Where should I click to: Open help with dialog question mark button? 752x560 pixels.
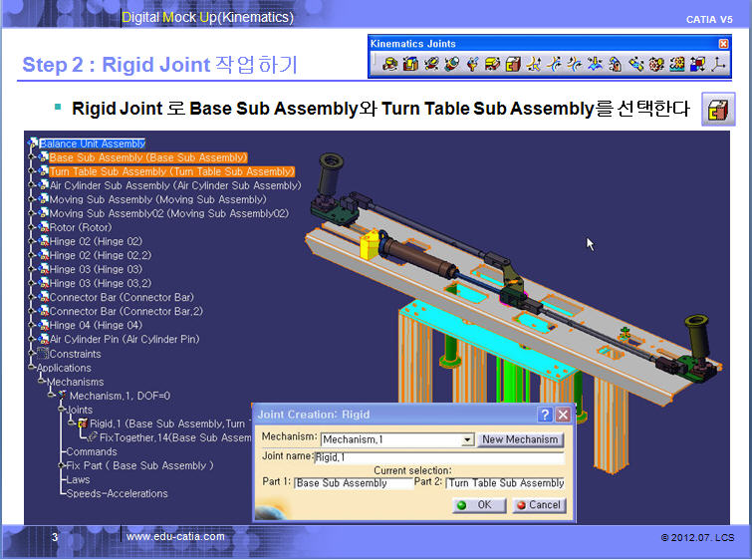pos(545,415)
